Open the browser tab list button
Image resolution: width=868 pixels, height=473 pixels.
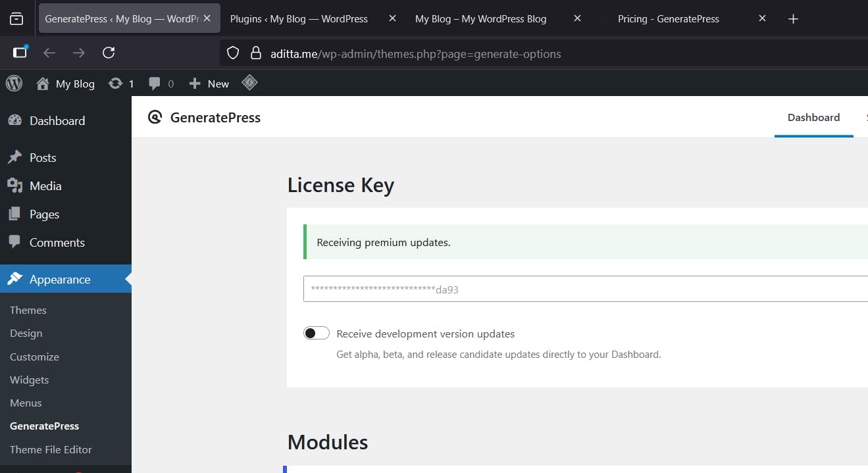(x=16, y=19)
